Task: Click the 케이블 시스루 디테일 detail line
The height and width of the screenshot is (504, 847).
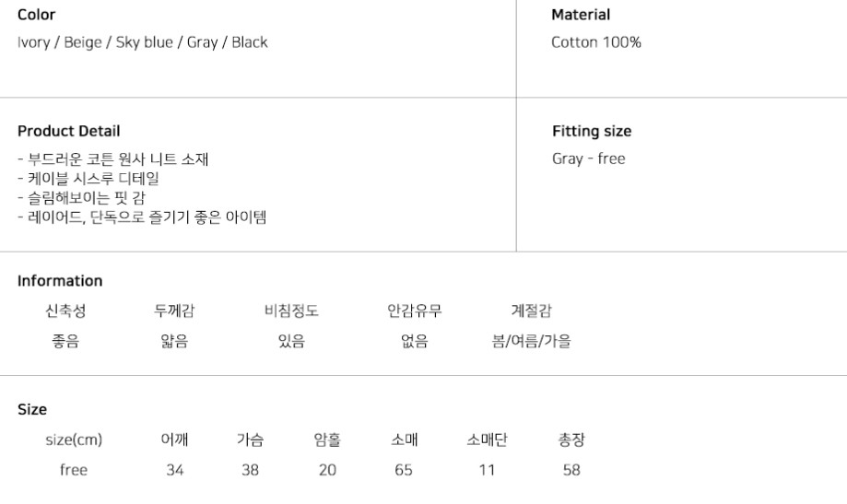Action: pyautogui.click(x=88, y=179)
